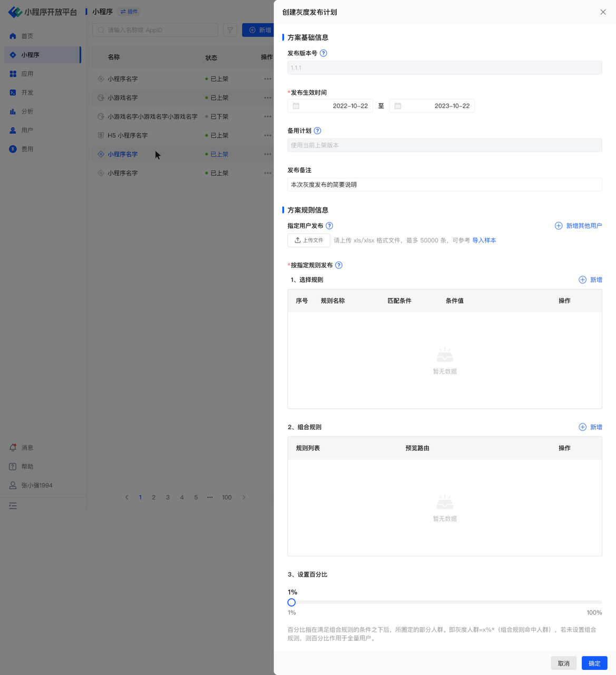Image resolution: width=616 pixels, height=675 pixels.
Task: Open 消息 notifications in sidebar
Action: click(27, 448)
